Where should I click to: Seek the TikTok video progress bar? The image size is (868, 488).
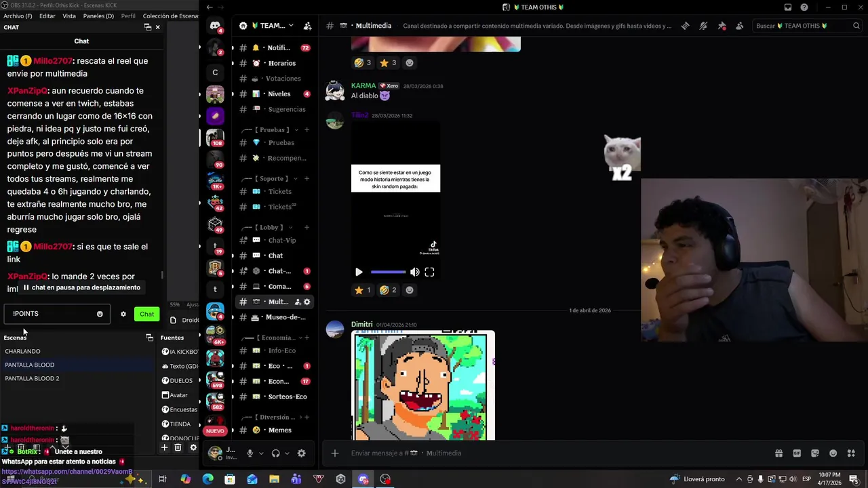(389, 272)
